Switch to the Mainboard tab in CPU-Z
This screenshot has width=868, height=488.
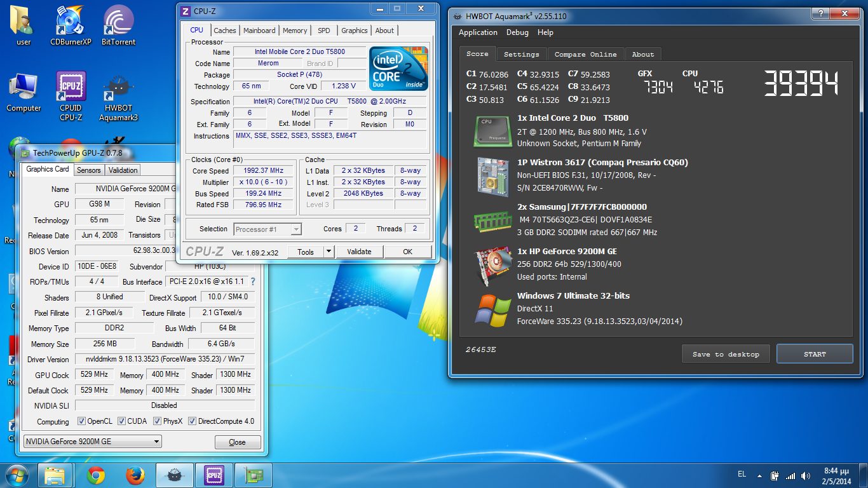pyautogui.click(x=259, y=30)
